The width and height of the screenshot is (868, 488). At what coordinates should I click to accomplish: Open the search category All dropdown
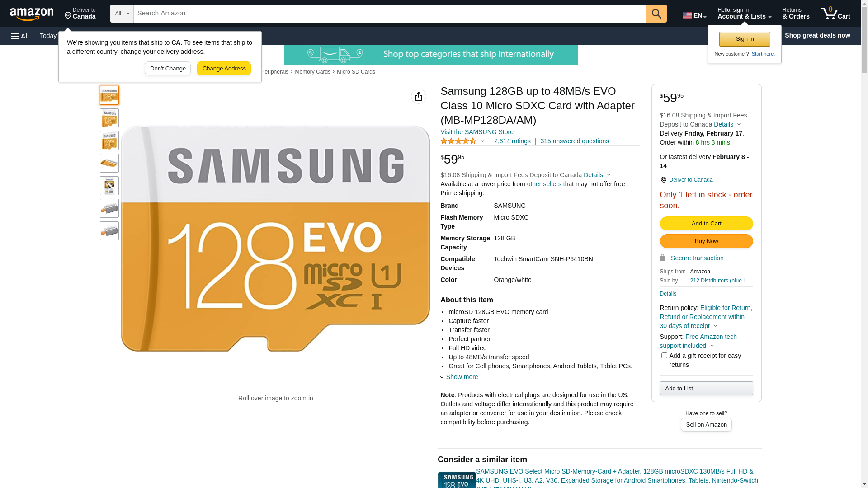(122, 14)
